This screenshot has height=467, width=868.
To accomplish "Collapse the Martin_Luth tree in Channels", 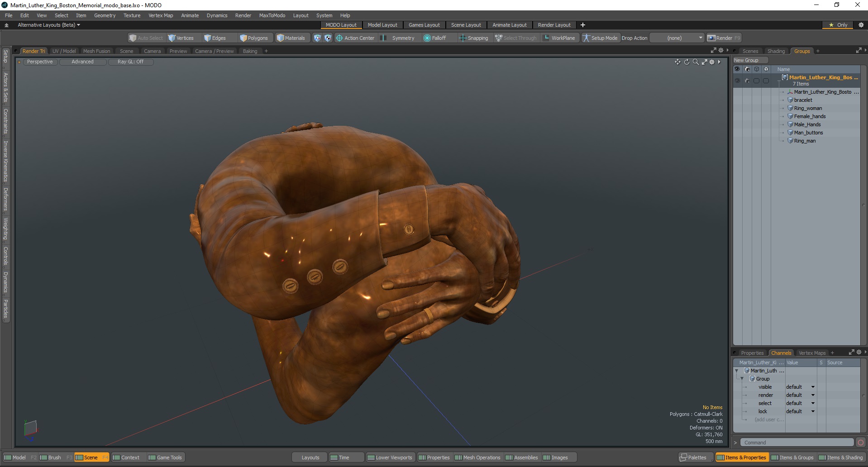I will click(737, 371).
